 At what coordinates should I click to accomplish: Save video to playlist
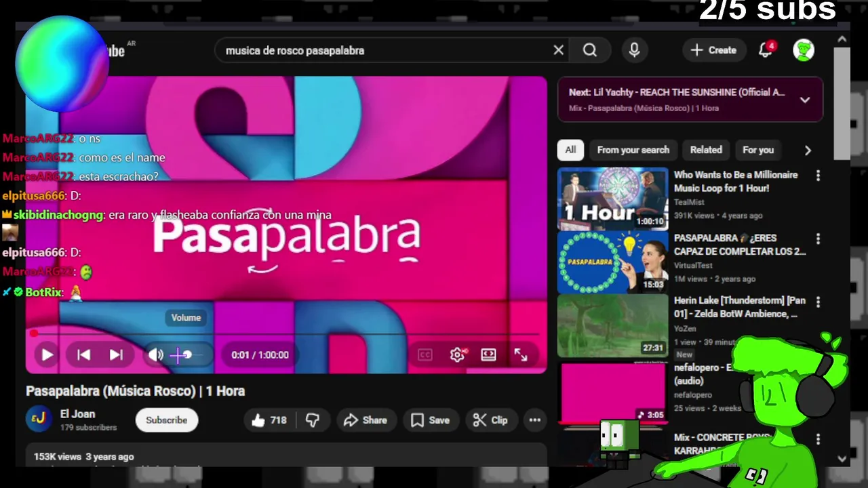pos(431,420)
